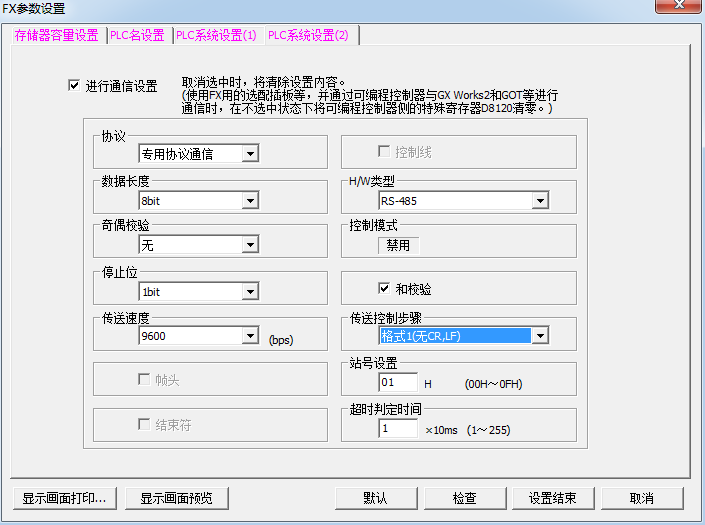Expand the 协议 dropdown list
Screen dimensions: 705x525
250,154
